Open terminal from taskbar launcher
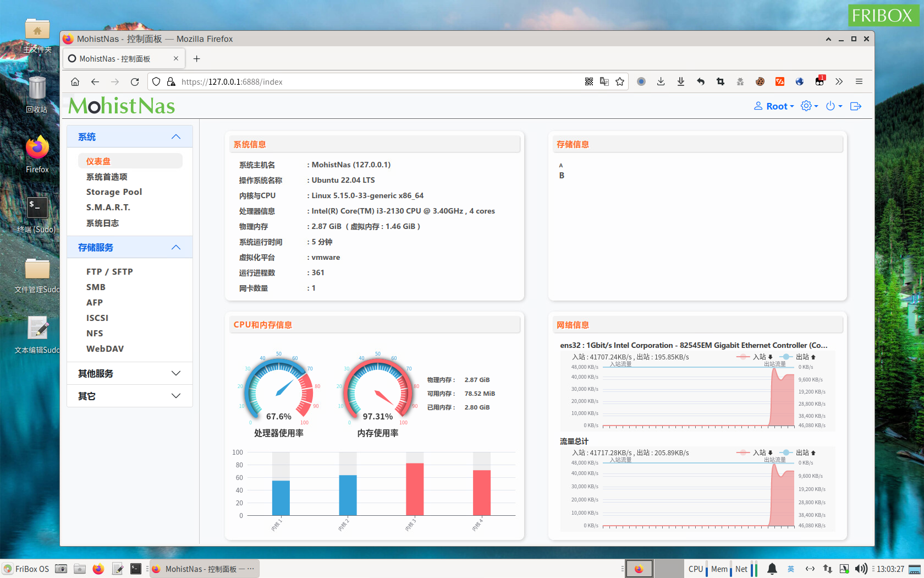 pyautogui.click(x=136, y=569)
